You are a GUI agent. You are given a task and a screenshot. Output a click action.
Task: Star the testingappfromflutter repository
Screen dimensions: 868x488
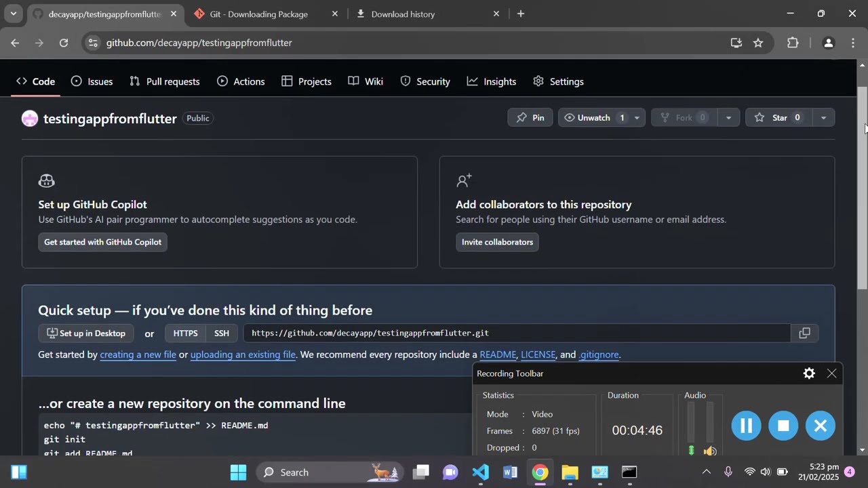[779, 118]
